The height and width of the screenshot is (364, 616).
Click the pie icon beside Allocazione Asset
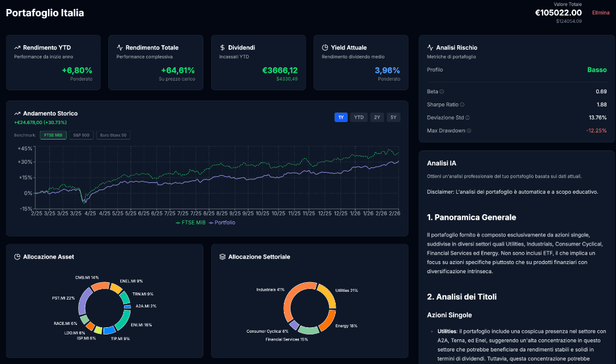tap(16, 256)
